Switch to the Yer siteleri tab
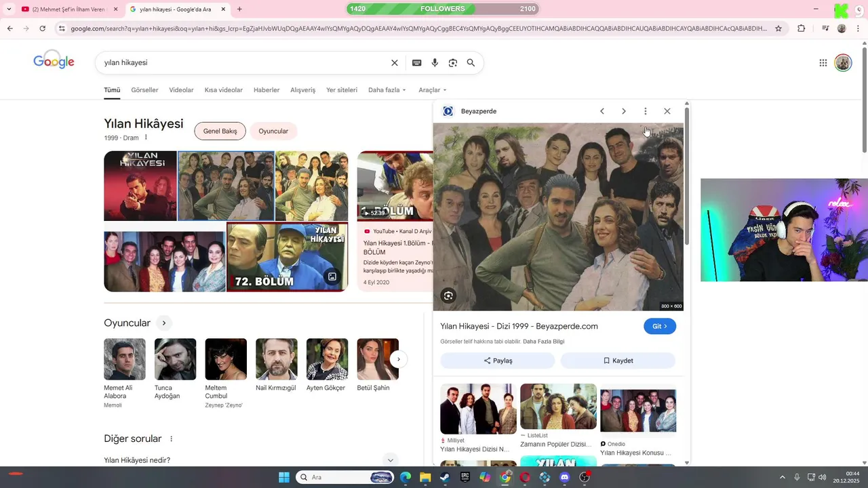Viewport: 868px width, 488px height. tap(342, 90)
